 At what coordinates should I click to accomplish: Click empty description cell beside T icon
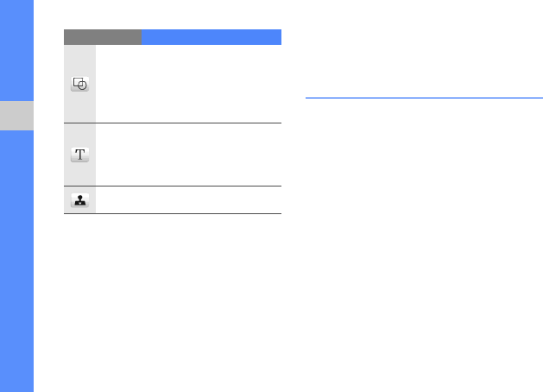click(188, 155)
